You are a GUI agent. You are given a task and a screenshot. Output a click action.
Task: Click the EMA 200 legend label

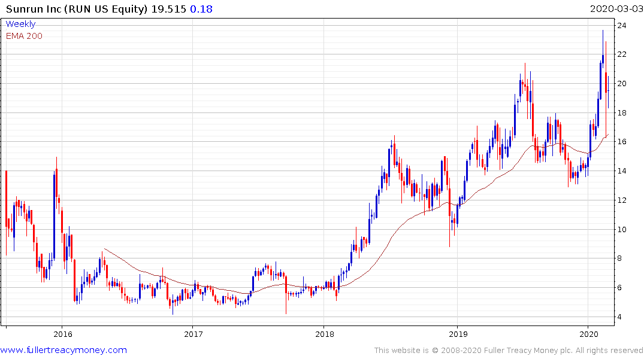point(24,36)
